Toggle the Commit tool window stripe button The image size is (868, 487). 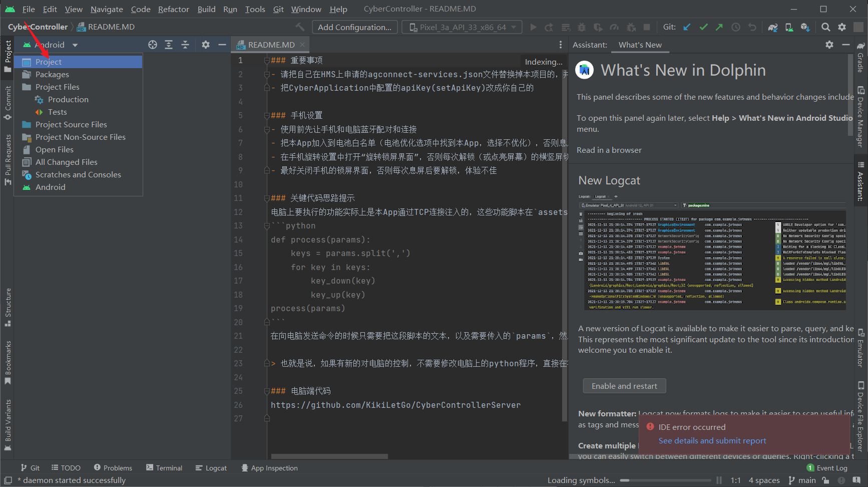[8, 102]
